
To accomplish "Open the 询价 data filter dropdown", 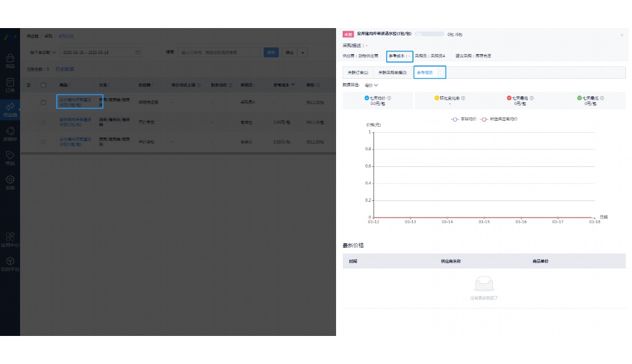I will (x=371, y=85).
